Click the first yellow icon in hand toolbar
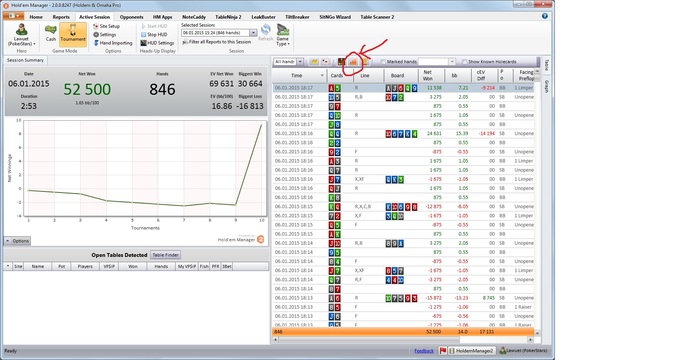 tap(314, 62)
